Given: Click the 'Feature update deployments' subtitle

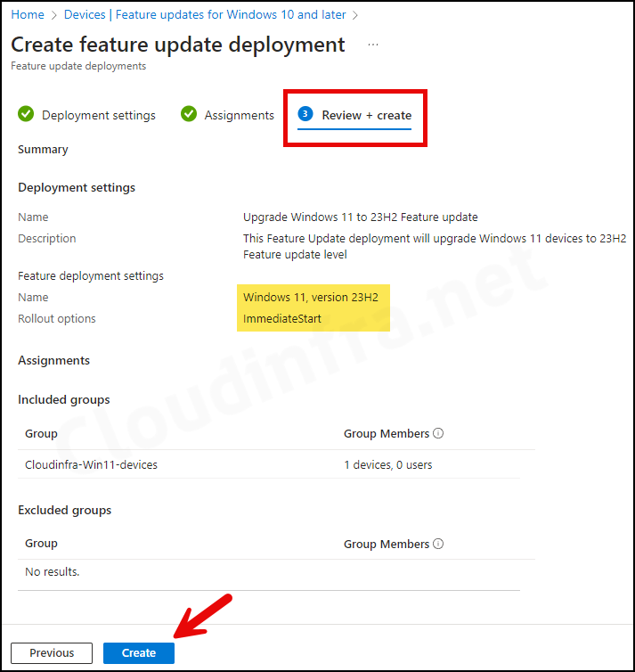Looking at the screenshot, I should tap(78, 66).
